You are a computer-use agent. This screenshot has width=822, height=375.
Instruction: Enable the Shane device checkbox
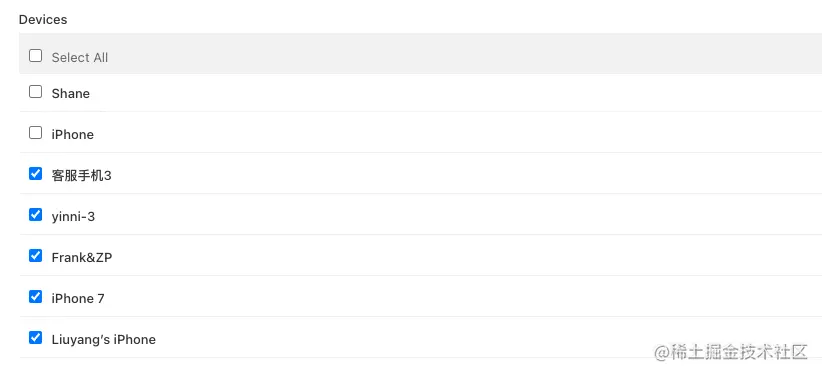36,92
